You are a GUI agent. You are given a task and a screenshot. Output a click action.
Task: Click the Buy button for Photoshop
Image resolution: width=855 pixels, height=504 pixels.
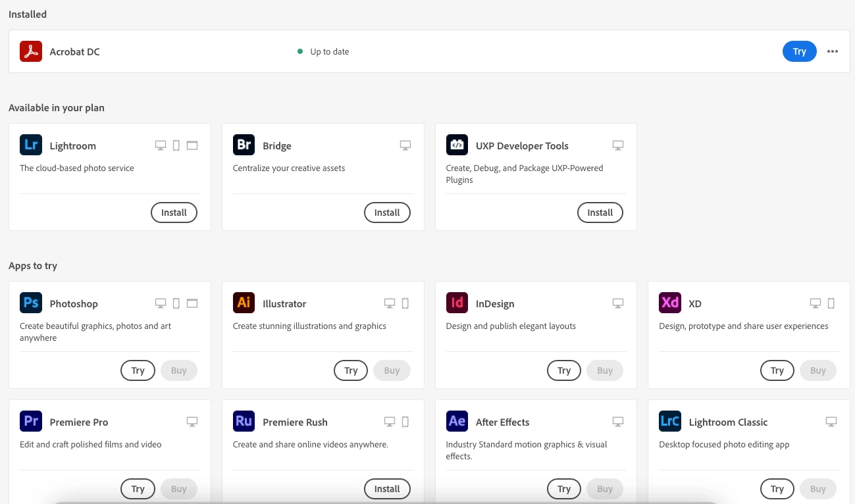click(x=179, y=370)
